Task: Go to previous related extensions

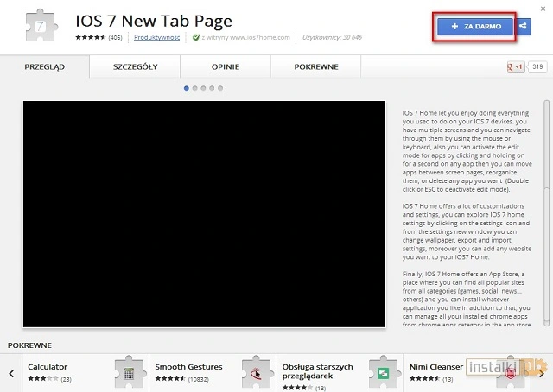Action: coord(11,373)
